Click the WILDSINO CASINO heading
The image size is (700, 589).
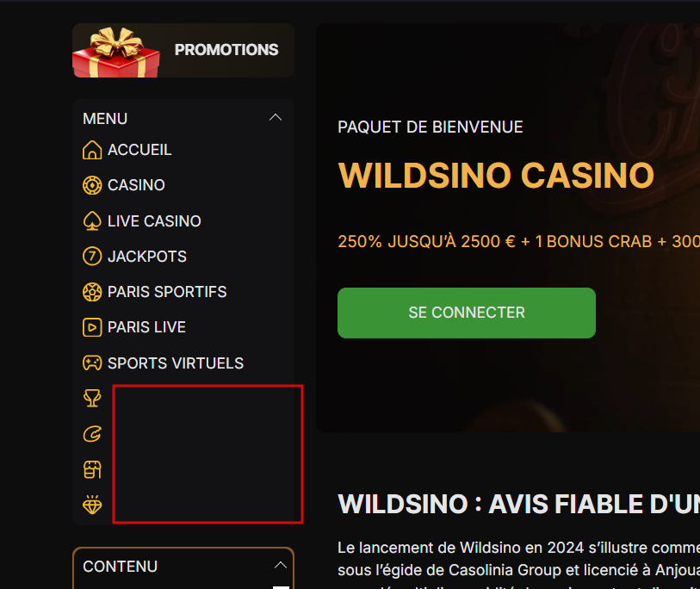point(496,176)
